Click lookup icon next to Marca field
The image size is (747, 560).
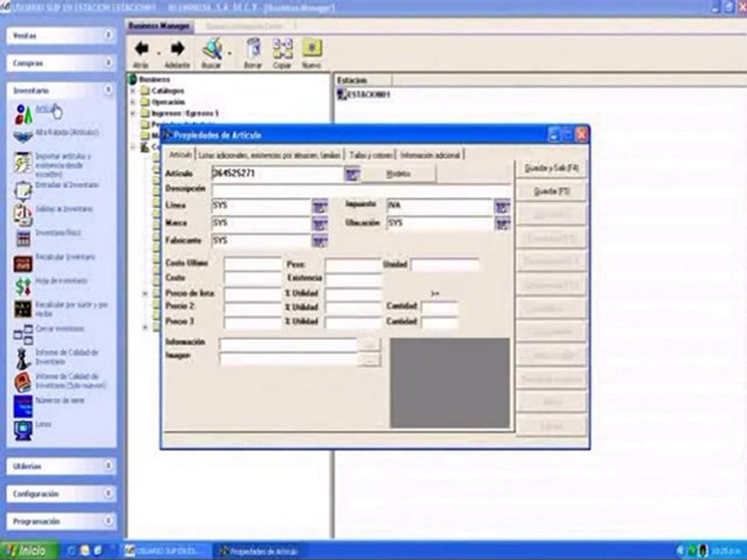pos(320,224)
